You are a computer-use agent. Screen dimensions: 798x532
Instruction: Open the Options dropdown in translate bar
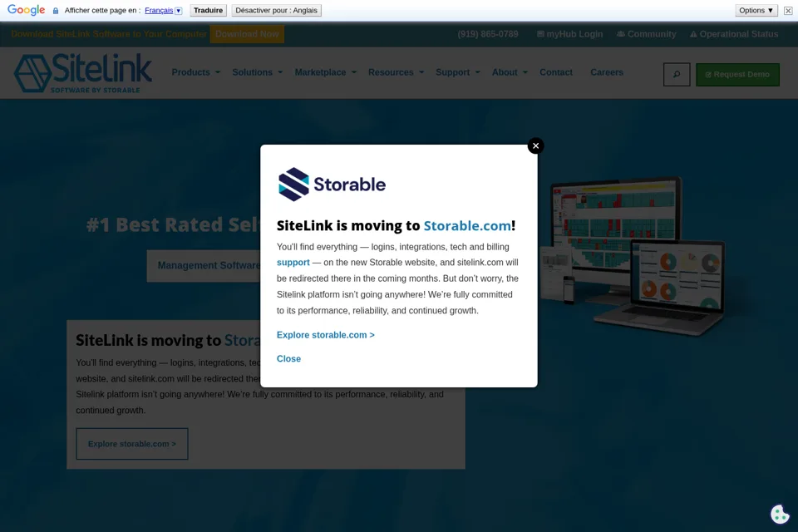(756, 10)
